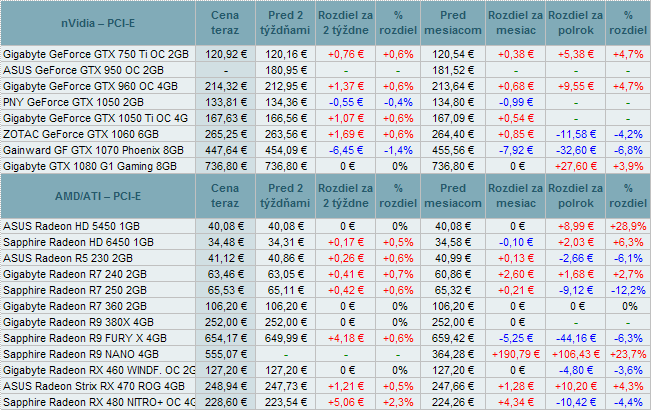Click the difference value +4,18 €
651x410 pixels.
point(346,338)
